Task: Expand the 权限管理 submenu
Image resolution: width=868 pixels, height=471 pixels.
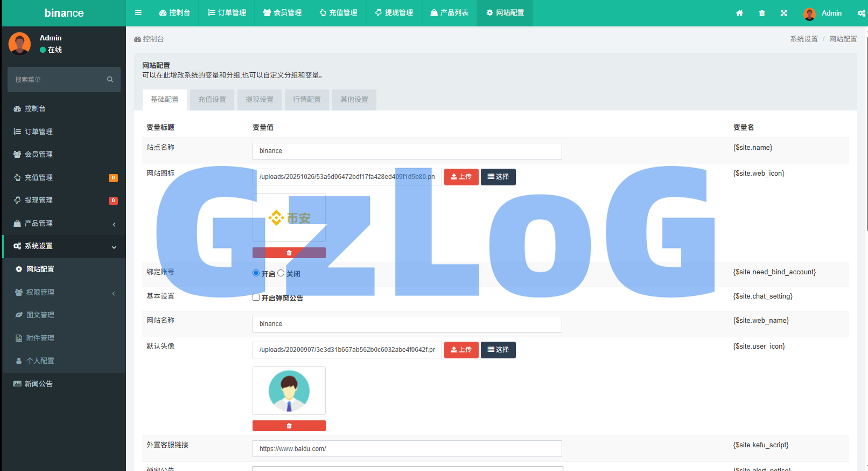Action: (64, 292)
